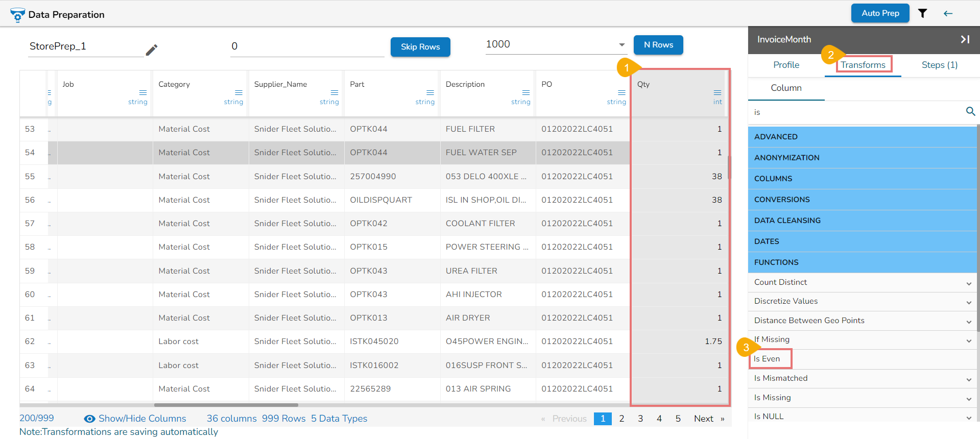This screenshot has height=439, width=980.
Task: Toggle Show/Hide Columns eye icon
Action: [89, 419]
